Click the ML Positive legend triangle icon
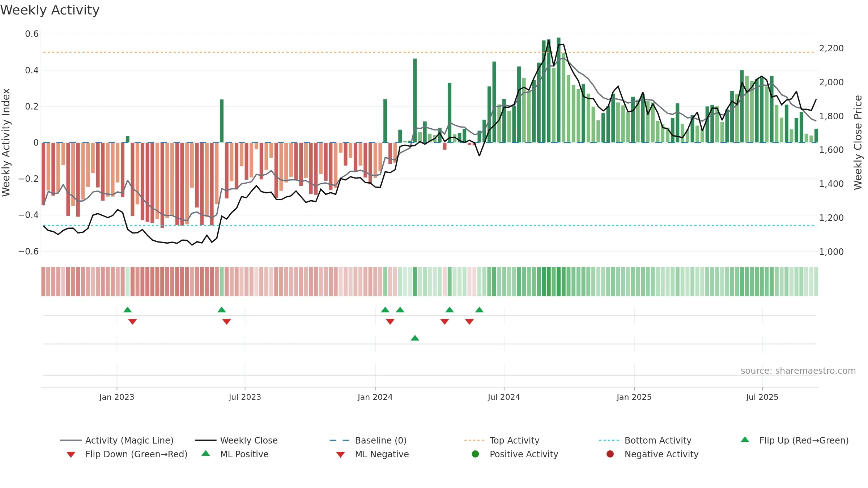Viewport: 868px width, 488px height. (206, 453)
